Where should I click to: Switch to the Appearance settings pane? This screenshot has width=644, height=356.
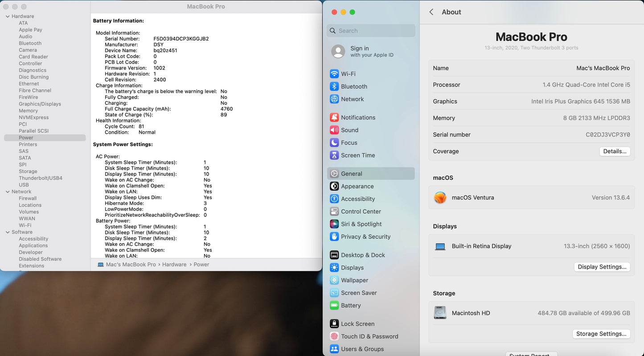click(357, 186)
